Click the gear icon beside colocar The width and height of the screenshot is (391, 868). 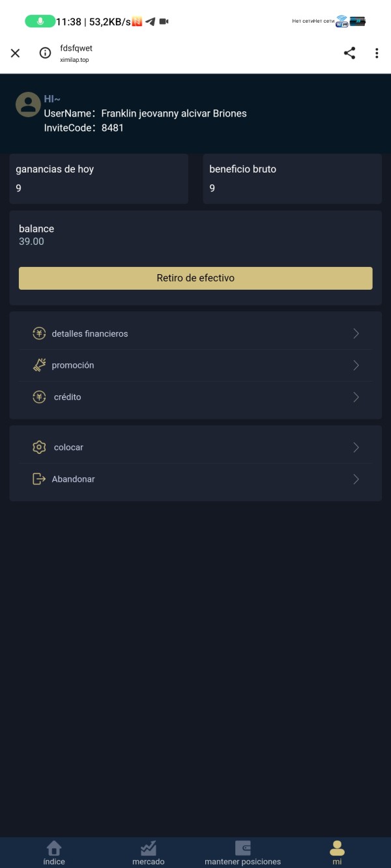39,447
